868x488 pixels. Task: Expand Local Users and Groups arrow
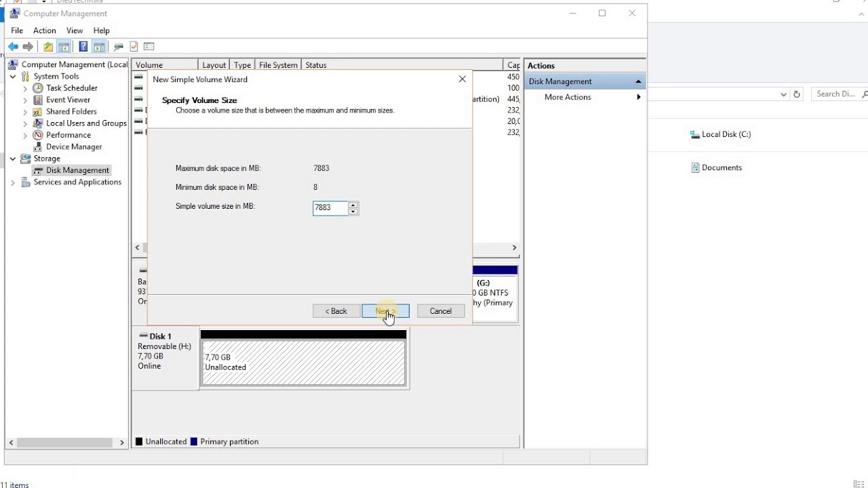pyautogui.click(x=25, y=123)
